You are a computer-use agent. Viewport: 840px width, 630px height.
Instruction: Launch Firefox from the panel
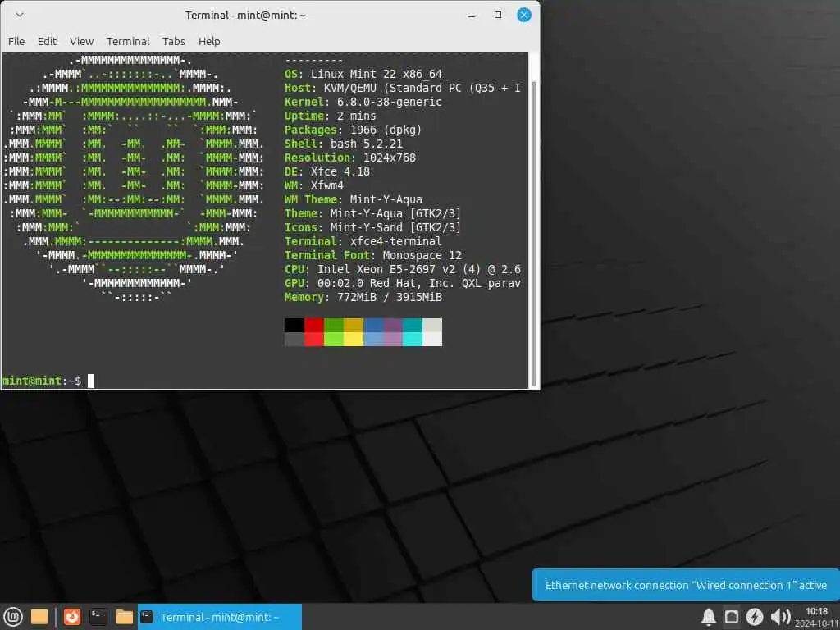point(72,617)
